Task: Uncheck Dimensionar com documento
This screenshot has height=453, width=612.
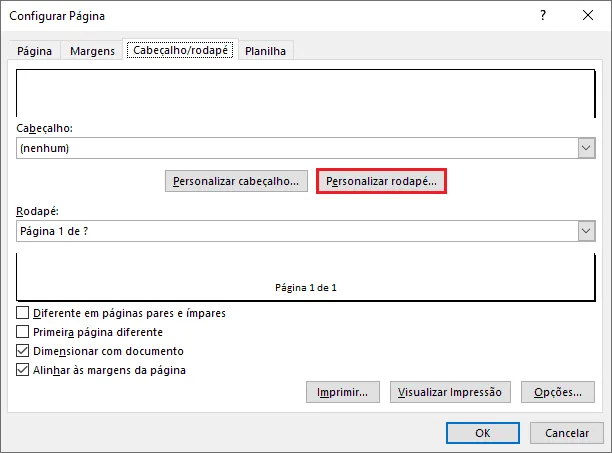Action: click(23, 351)
